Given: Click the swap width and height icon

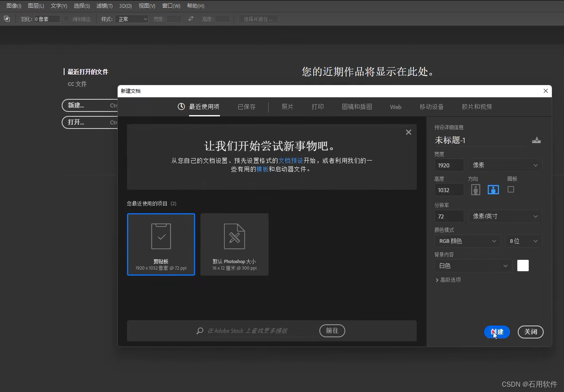Looking at the screenshot, I should 191,19.
